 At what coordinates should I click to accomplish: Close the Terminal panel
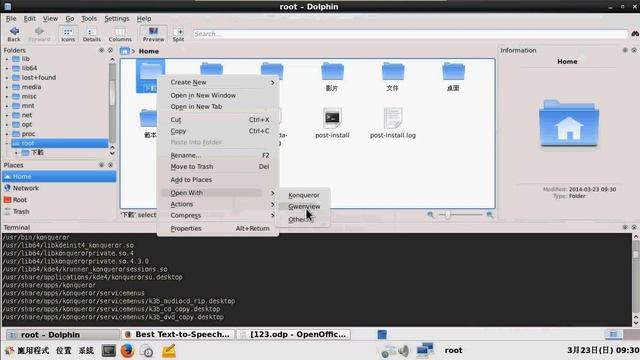click(x=634, y=227)
